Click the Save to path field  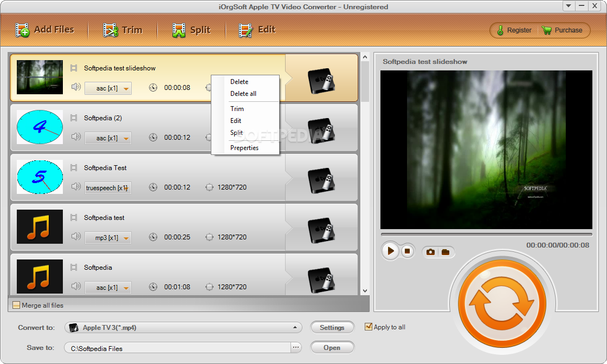(177, 348)
